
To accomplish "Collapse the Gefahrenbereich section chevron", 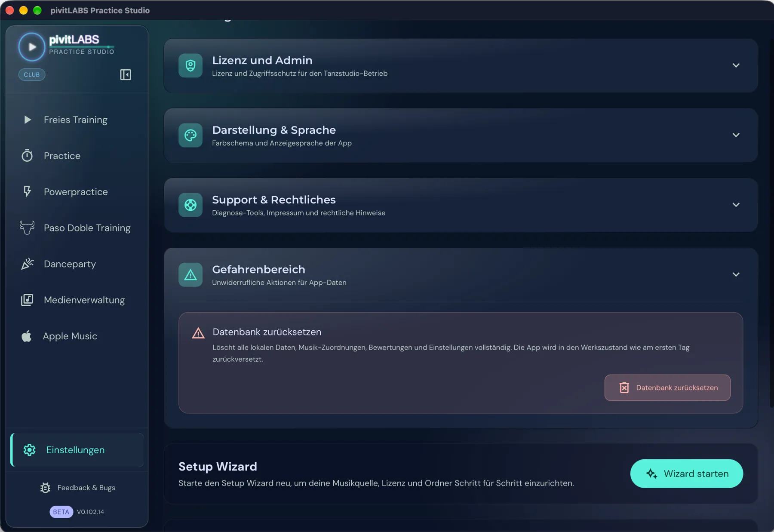I will (x=736, y=274).
